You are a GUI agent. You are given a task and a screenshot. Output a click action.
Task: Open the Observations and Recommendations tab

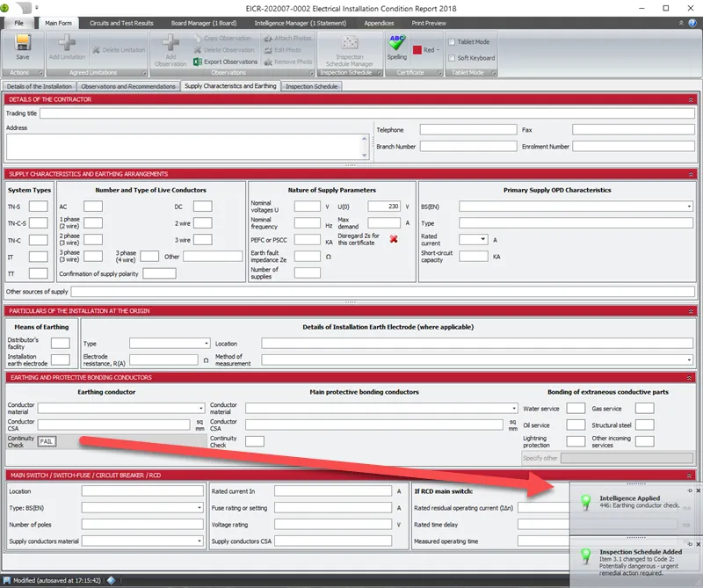coord(128,86)
